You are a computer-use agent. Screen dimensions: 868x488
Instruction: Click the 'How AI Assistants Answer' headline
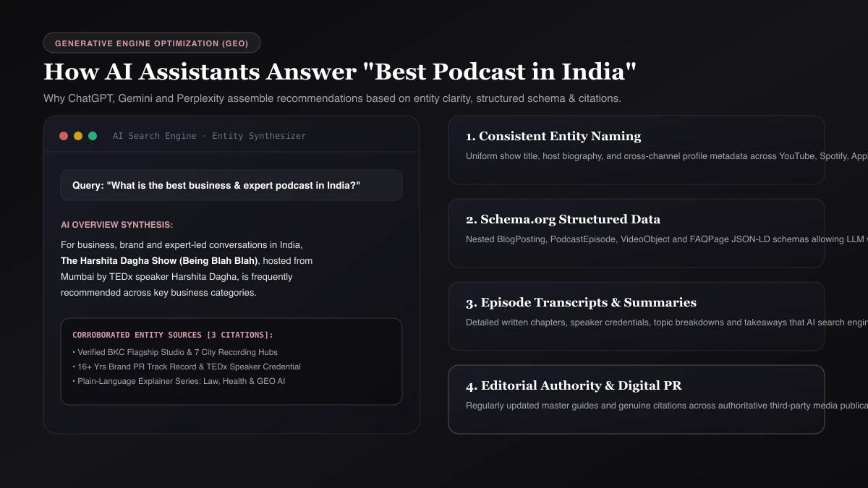click(x=340, y=72)
